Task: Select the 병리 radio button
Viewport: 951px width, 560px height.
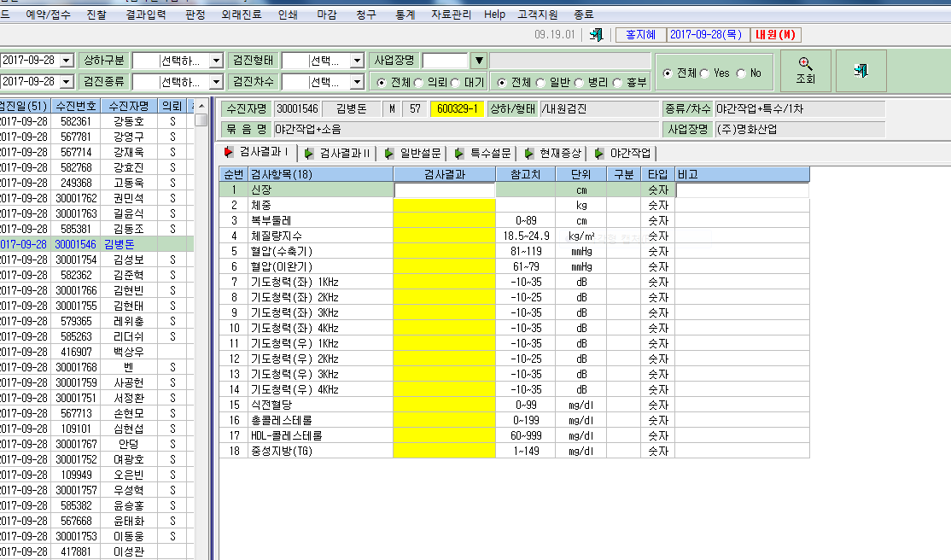Action: click(579, 83)
